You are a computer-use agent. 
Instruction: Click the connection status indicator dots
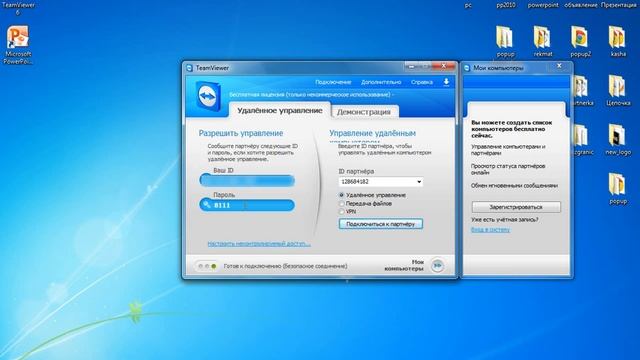pyautogui.click(x=207, y=266)
